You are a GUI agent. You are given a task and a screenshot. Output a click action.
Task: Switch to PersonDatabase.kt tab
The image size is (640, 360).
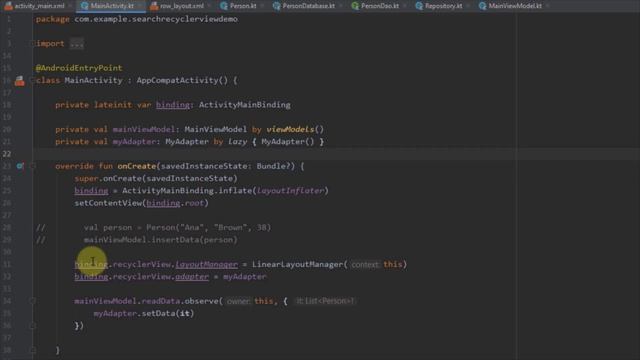[x=305, y=6]
